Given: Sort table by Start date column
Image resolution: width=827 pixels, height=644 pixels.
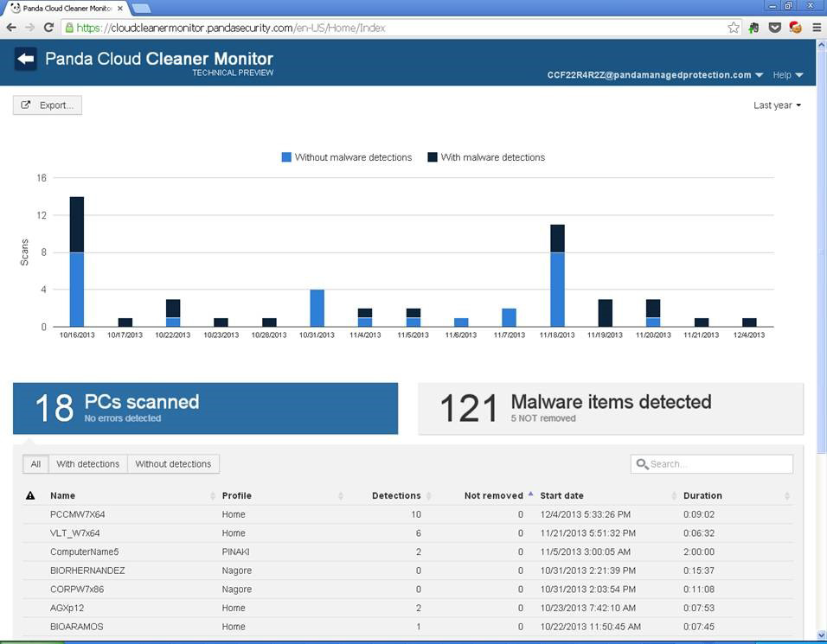Looking at the screenshot, I should click(561, 495).
